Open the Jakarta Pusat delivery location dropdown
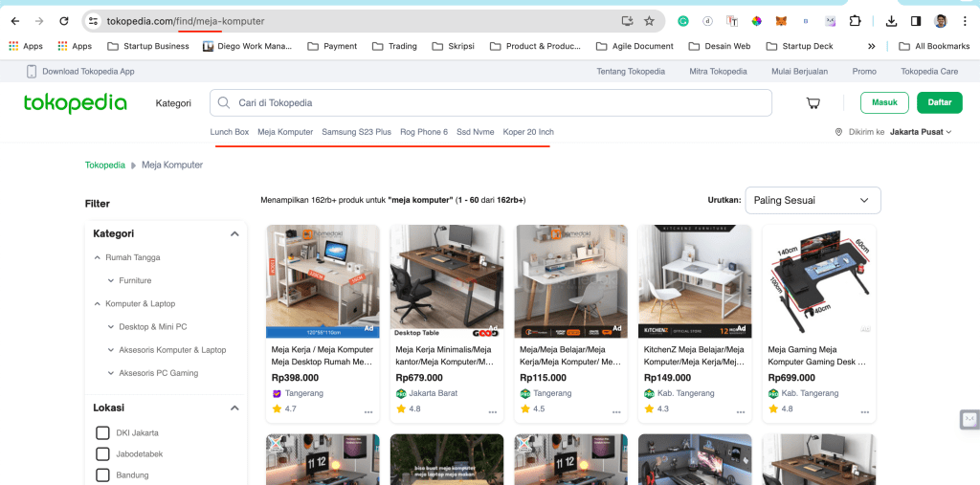The width and height of the screenshot is (980, 485). (921, 133)
